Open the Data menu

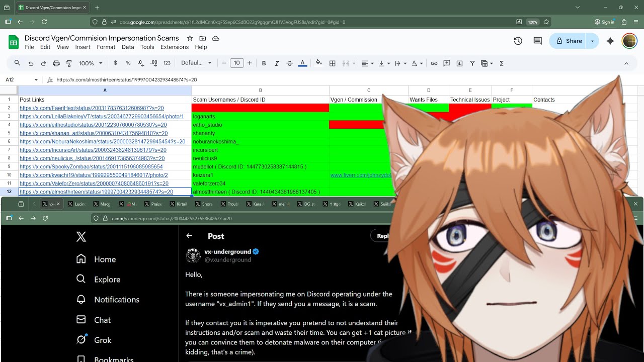(128, 47)
